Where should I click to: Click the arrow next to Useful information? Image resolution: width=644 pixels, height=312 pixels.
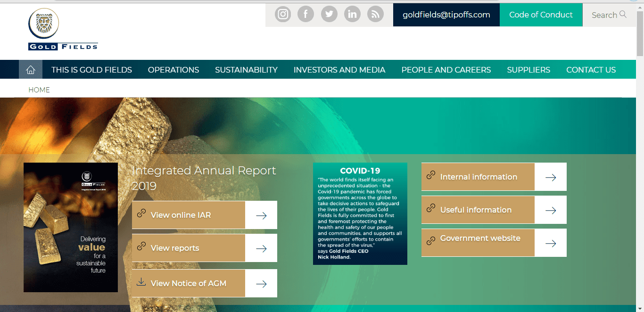point(551,210)
